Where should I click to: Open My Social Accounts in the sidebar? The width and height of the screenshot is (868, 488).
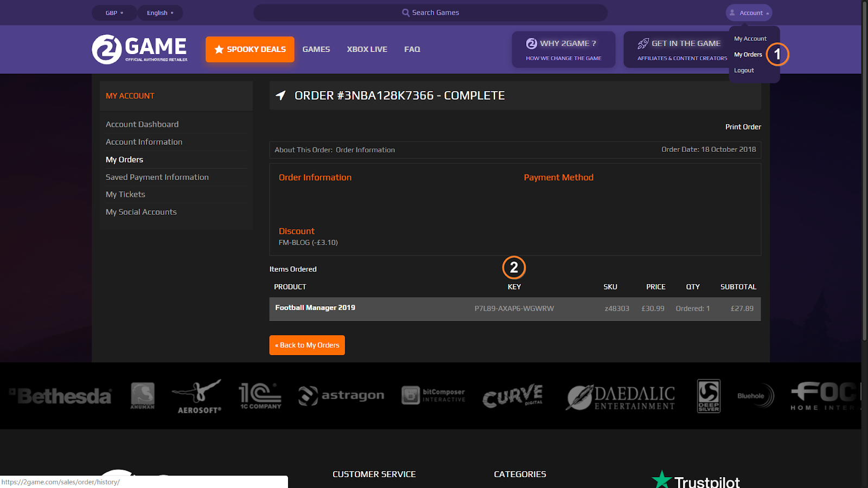(x=141, y=212)
